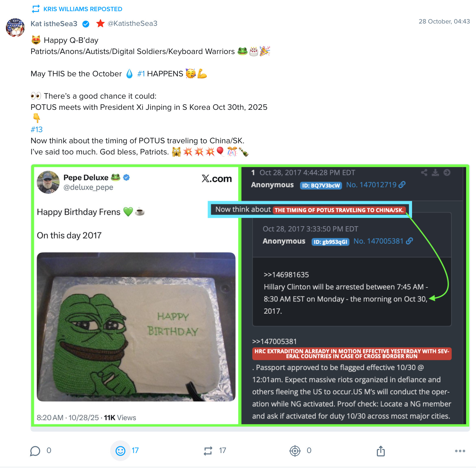Open the Pepe birthday cake image

tap(136, 327)
